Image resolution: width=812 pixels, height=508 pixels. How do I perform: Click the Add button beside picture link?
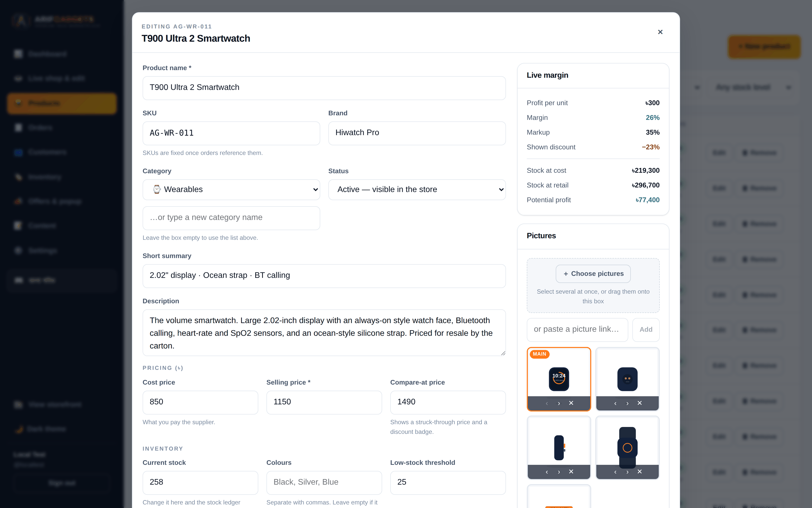[646, 330]
